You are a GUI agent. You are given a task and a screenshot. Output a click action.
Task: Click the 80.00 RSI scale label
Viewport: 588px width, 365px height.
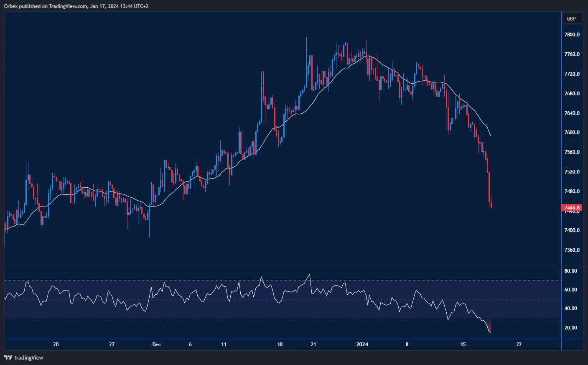570,271
